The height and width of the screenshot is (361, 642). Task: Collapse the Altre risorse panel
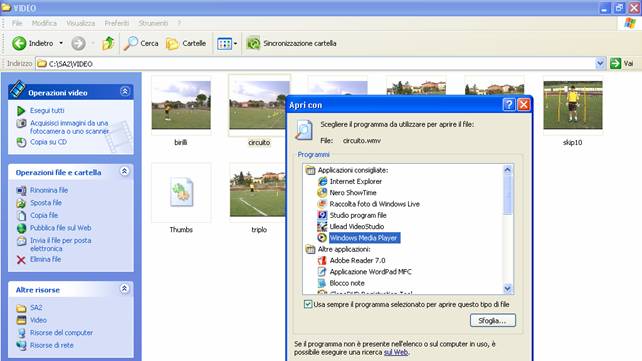coord(124,289)
